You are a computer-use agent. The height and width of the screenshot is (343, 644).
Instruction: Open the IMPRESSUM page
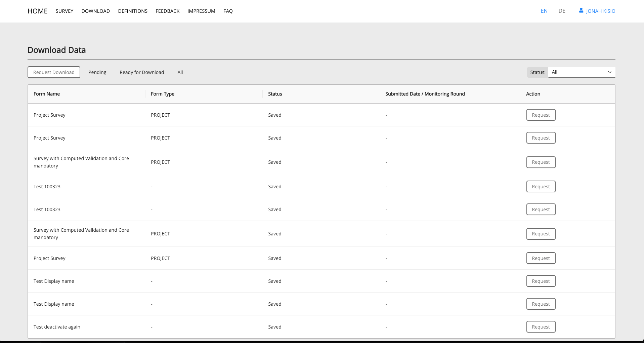click(201, 11)
